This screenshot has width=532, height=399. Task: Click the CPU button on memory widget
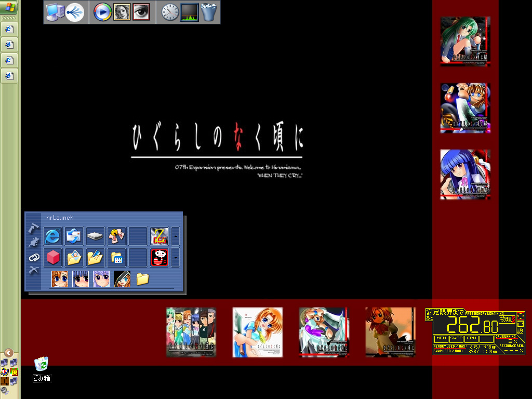tap(471, 338)
